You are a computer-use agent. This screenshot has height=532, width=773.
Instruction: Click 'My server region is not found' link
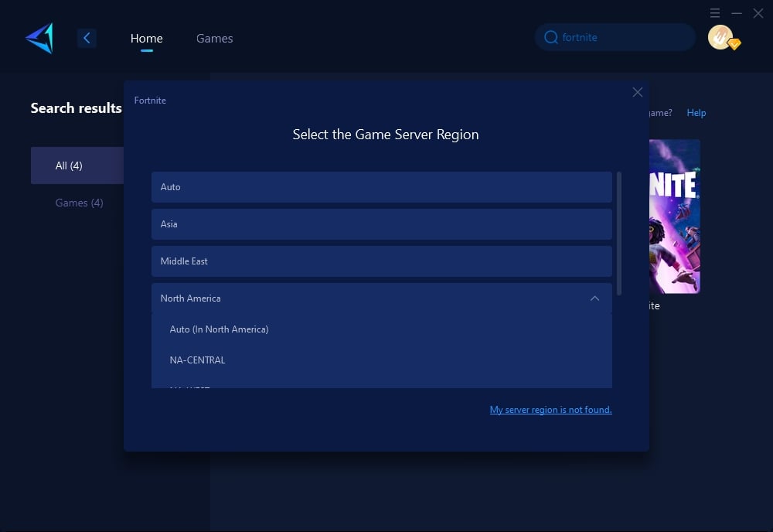point(550,410)
